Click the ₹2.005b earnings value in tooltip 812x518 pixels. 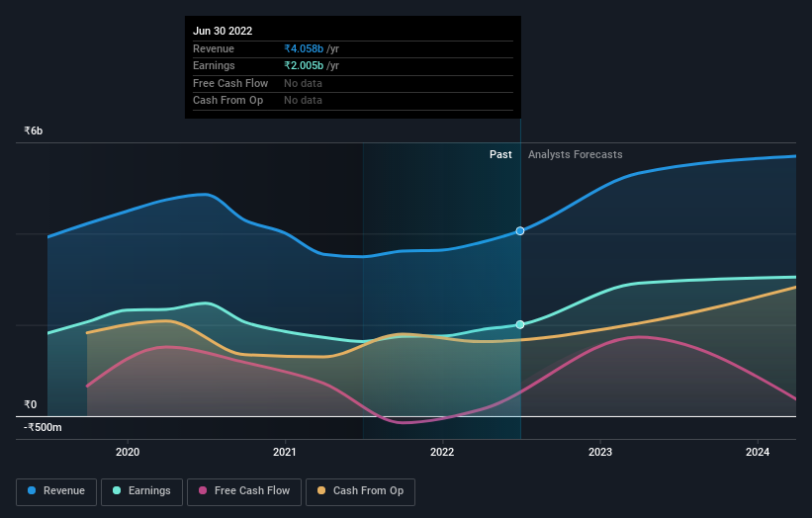click(x=304, y=65)
